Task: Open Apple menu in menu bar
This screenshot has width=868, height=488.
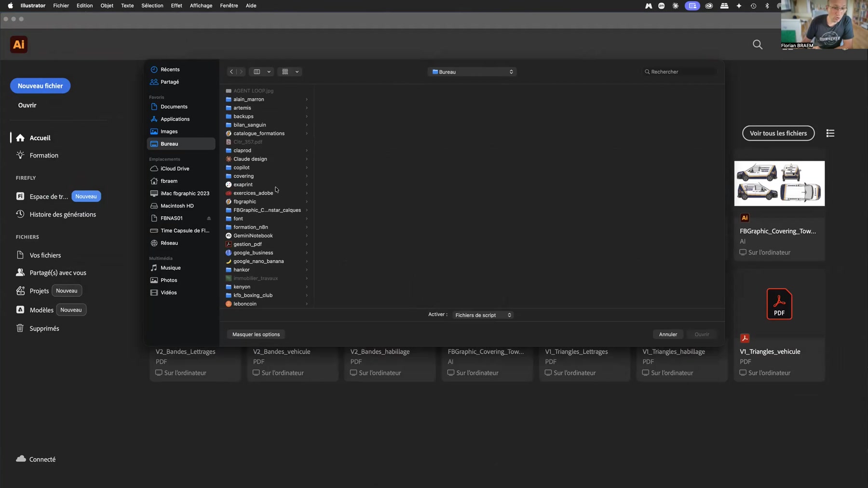Action: pyautogui.click(x=10, y=6)
